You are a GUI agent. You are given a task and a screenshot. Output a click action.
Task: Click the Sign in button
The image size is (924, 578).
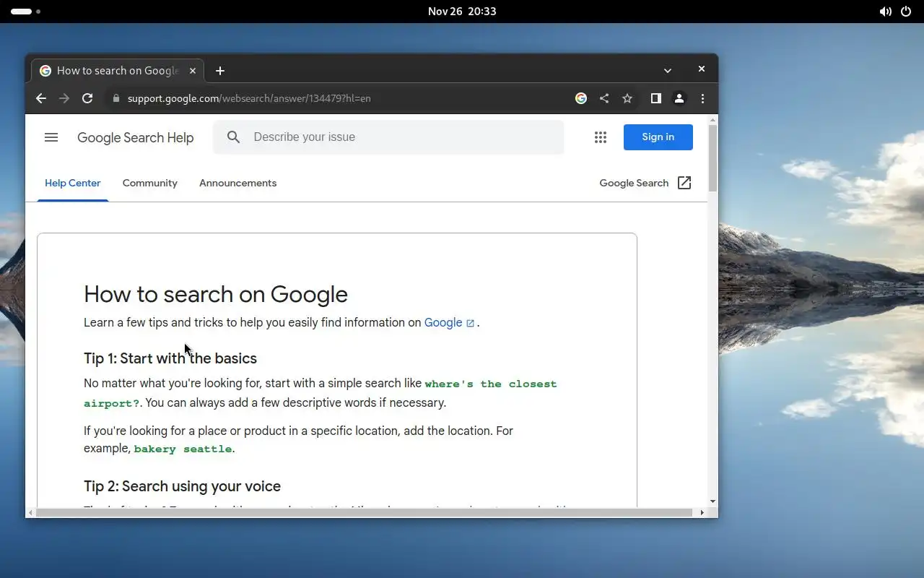click(x=658, y=137)
